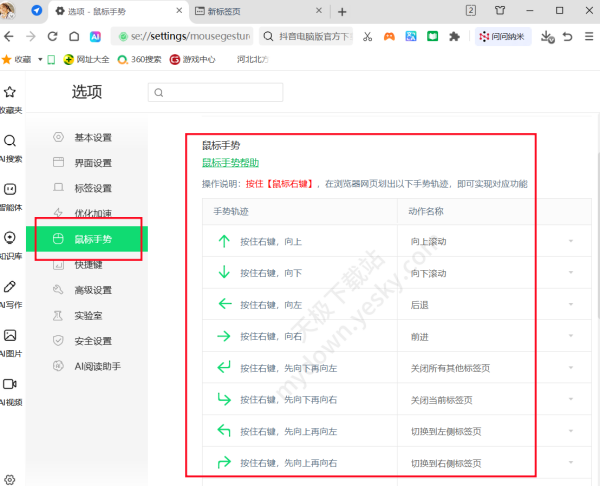
Task: Expand action dropdown for 向上滚动 gesture
Action: [571, 242]
